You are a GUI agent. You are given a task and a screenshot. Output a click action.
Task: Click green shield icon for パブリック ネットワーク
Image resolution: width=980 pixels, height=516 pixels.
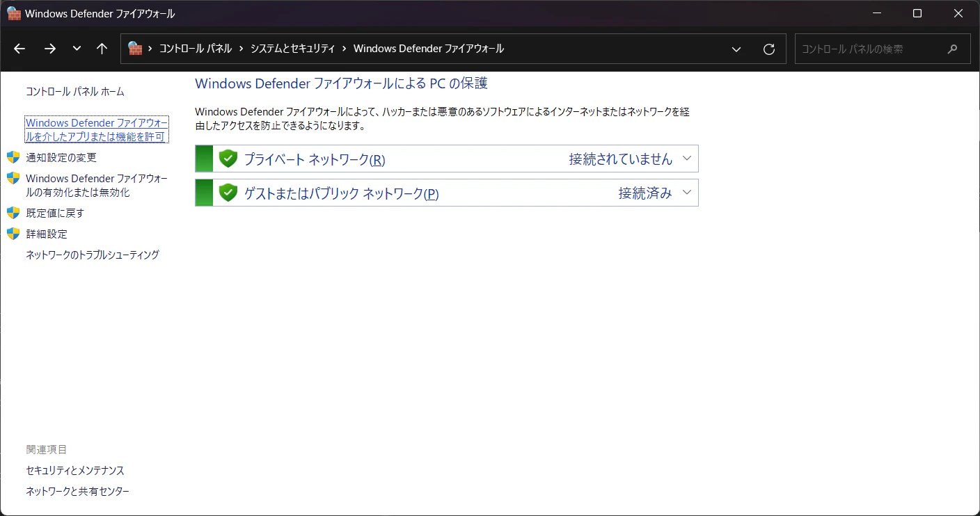point(228,193)
